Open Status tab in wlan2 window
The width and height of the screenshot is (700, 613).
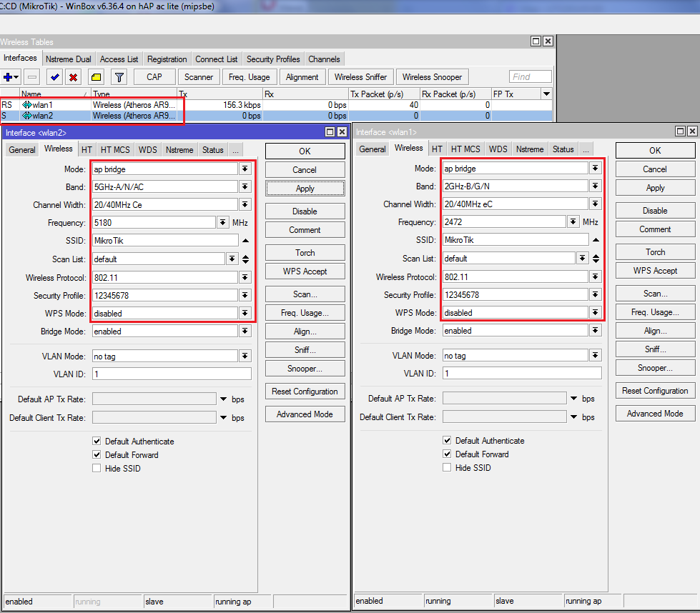coord(212,150)
